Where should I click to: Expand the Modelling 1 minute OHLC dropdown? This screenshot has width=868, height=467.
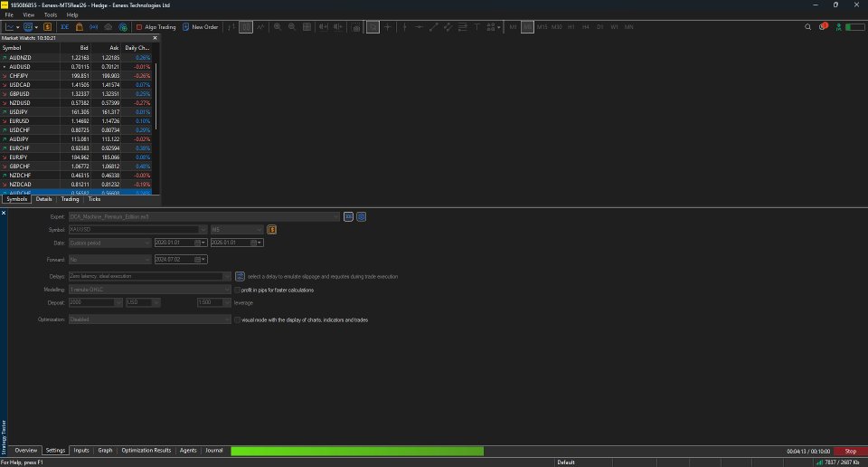(x=227, y=290)
